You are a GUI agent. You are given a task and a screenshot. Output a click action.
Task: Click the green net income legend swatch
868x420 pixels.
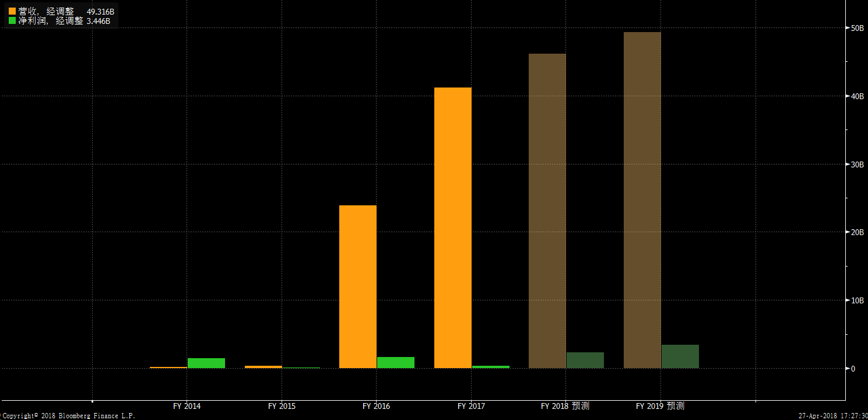(x=12, y=20)
